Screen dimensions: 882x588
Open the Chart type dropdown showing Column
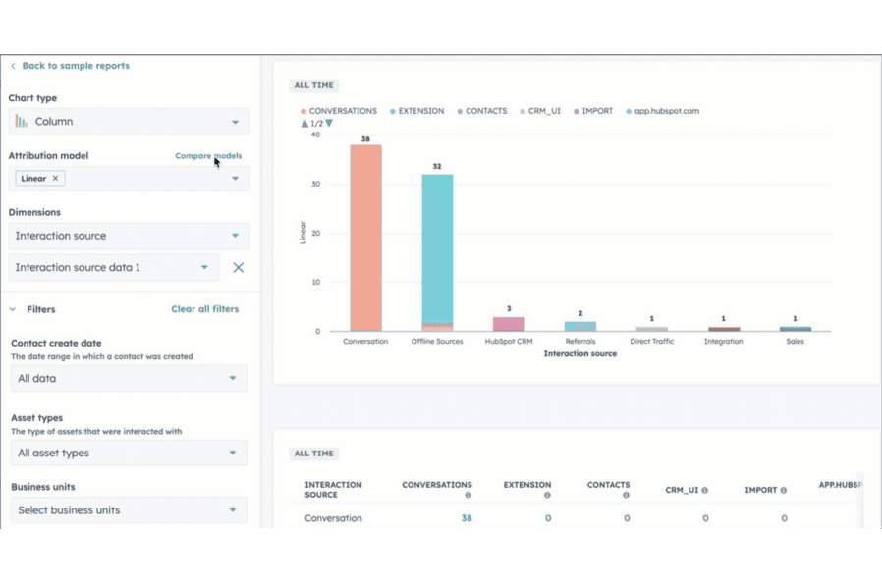pos(129,121)
